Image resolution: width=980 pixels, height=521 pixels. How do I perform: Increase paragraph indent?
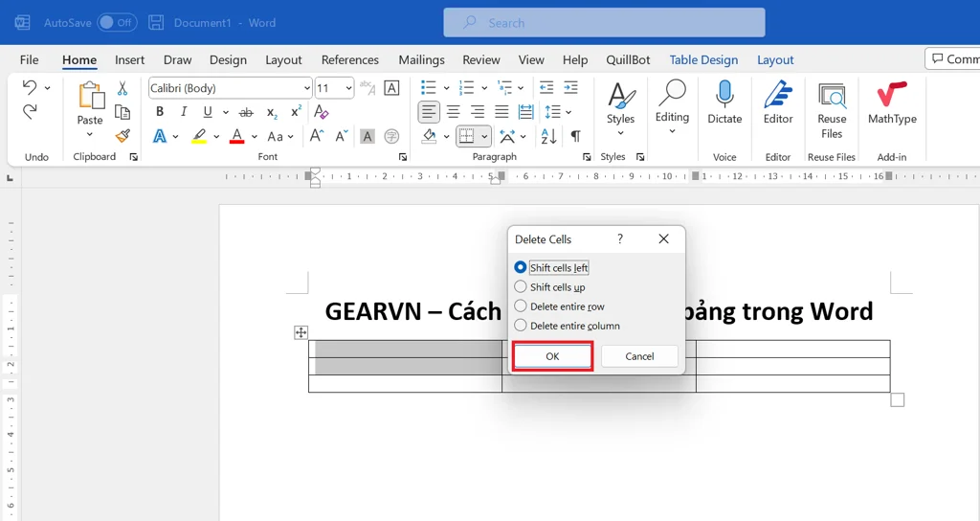[x=570, y=87]
